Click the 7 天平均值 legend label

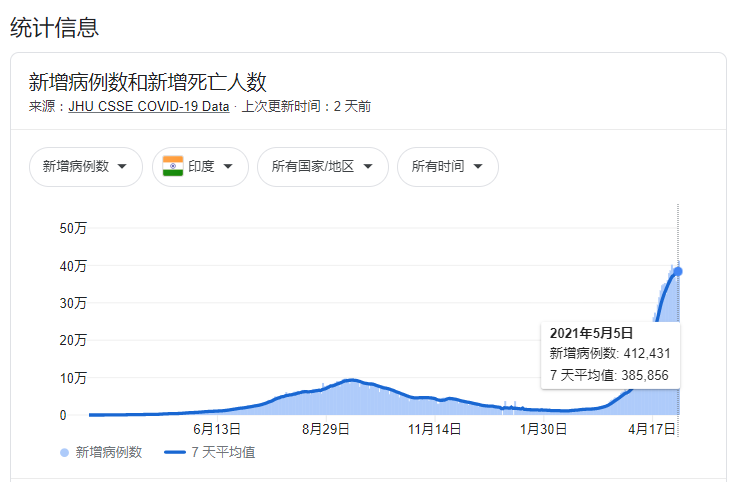[x=223, y=452]
